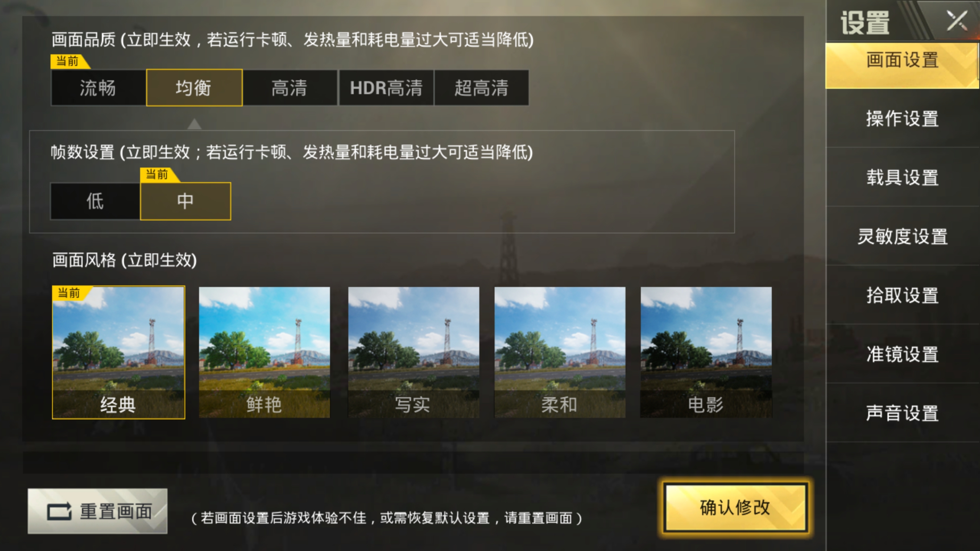Confirm changes with 确认修改 button
980x551 pixels.
735,507
